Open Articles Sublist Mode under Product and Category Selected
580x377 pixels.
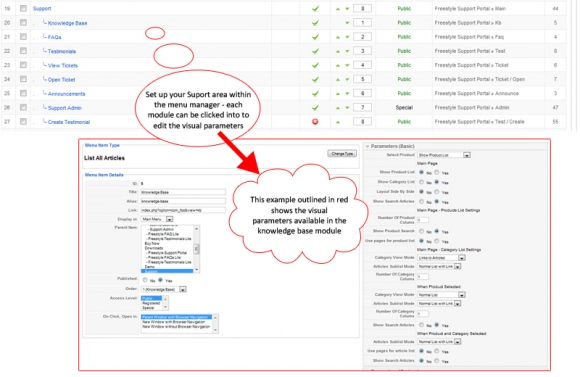(439, 342)
